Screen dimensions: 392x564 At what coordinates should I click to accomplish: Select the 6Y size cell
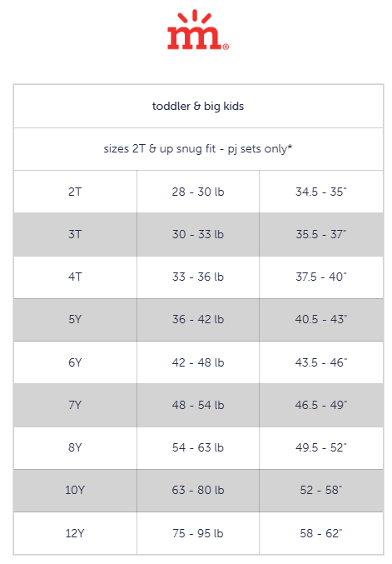75,362
